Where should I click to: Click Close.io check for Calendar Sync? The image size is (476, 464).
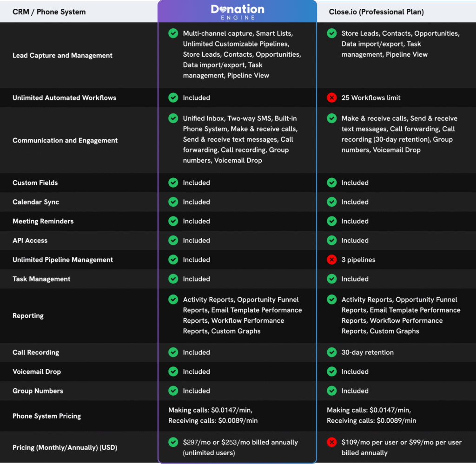(x=331, y=202)
